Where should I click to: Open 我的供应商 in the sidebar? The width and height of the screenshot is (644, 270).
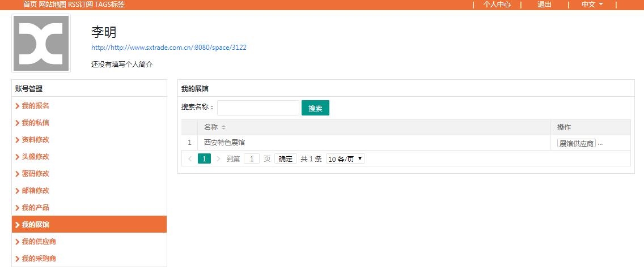[39, 242]
